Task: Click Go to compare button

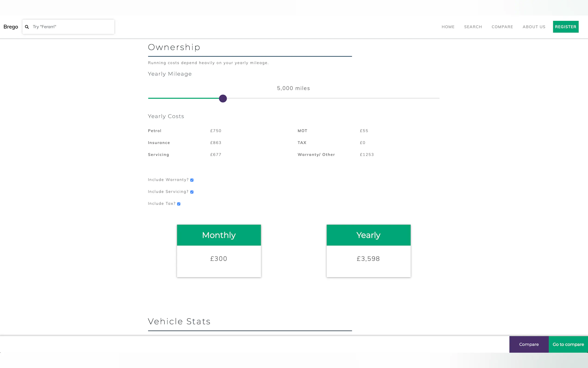Action: tap(568, 344)
